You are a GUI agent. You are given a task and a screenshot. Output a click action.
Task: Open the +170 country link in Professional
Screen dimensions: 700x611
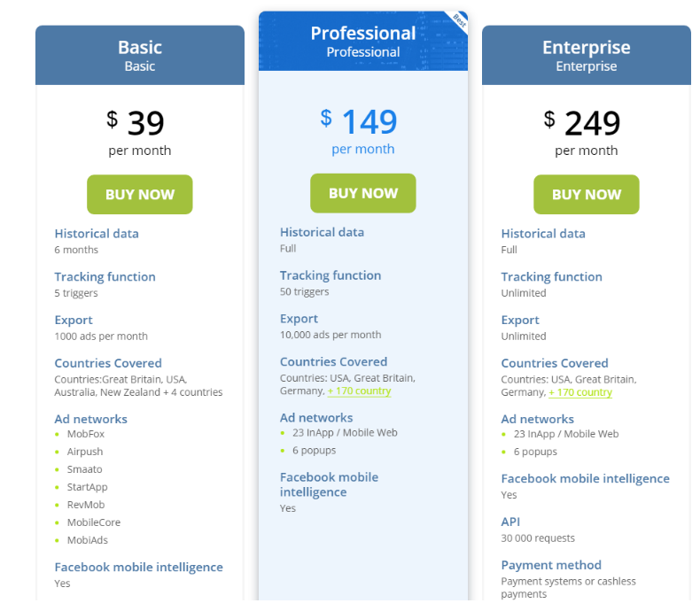click(360, 391)
